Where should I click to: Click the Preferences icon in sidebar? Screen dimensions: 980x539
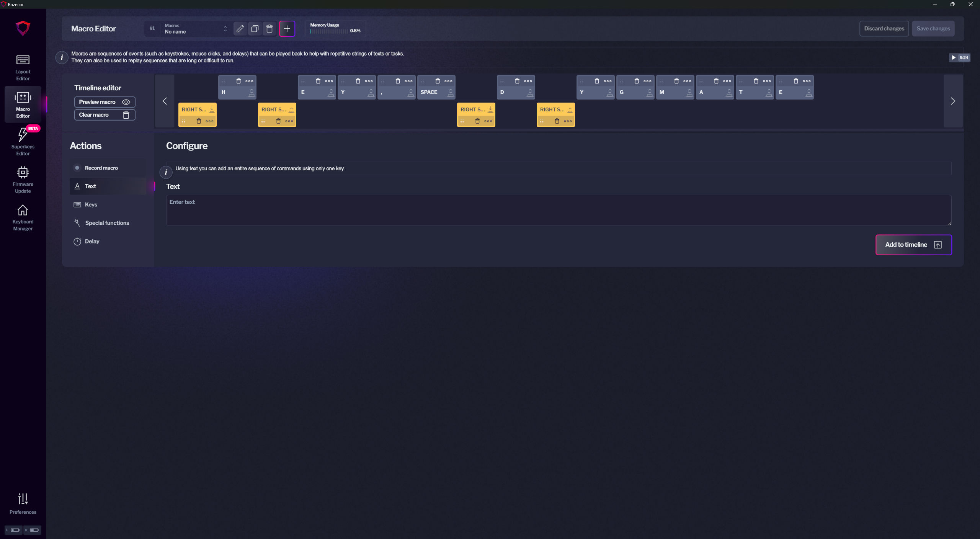(22, 498)
